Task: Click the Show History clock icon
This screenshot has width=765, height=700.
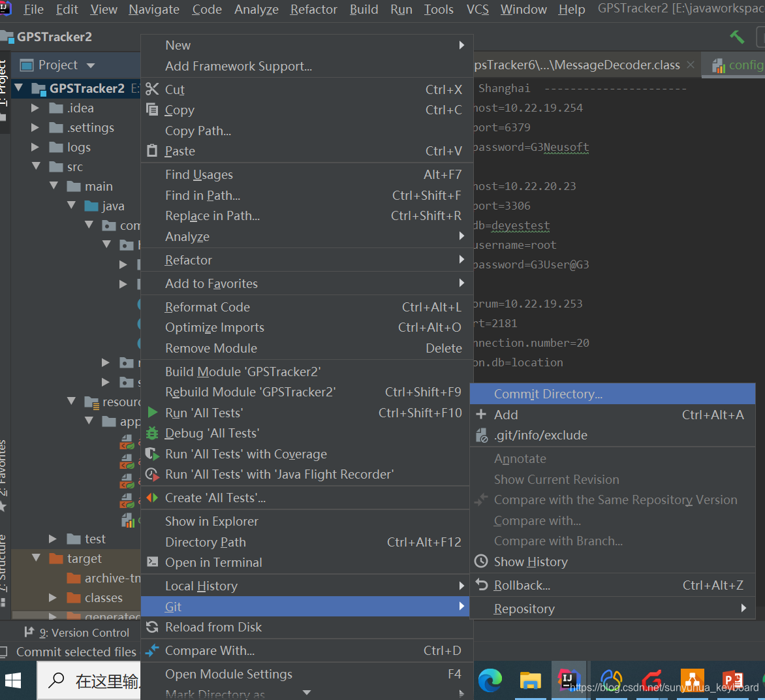Action: coord(481,562)
